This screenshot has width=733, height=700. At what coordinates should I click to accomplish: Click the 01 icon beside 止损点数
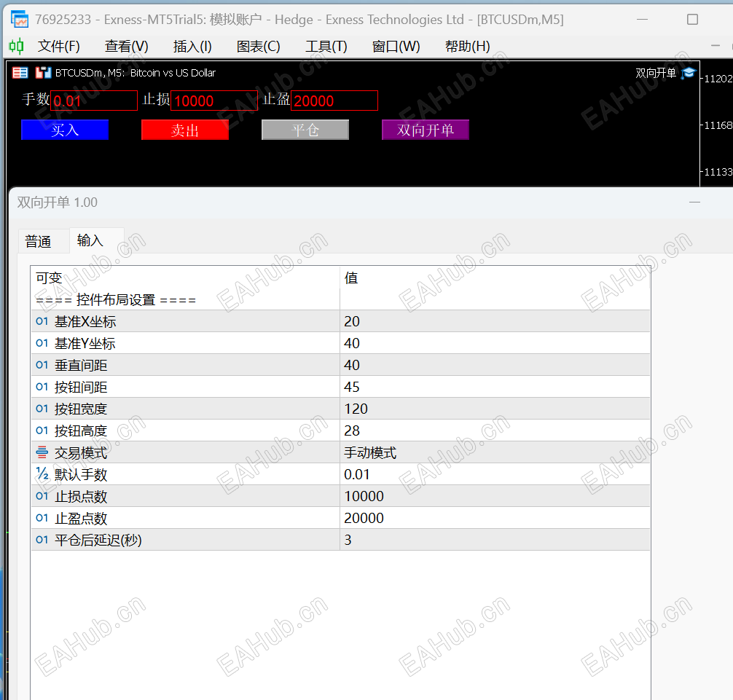pyautogui.click(x=42, y=496)
